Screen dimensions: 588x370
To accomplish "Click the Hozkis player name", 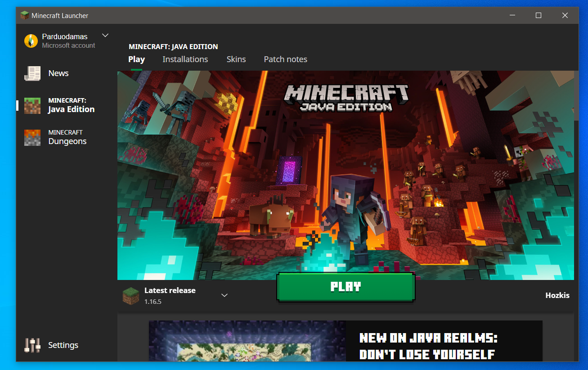I will point(557,295).
